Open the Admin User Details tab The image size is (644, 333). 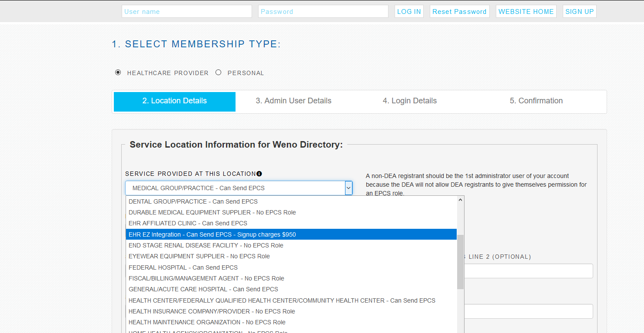[294, 101]
